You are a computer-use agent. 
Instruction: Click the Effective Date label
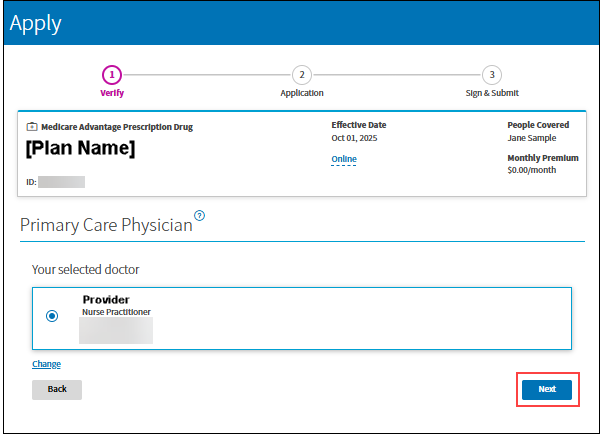(359, 125)
